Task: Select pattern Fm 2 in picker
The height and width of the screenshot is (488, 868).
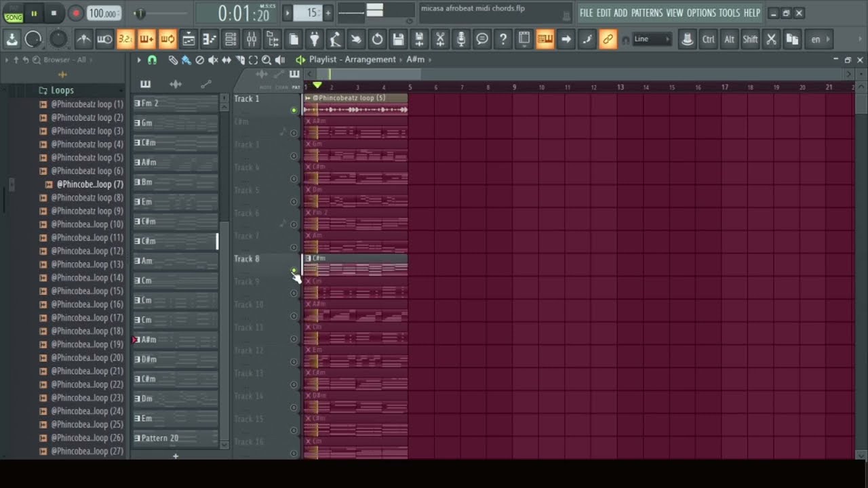Action: [x=176, y=103]
